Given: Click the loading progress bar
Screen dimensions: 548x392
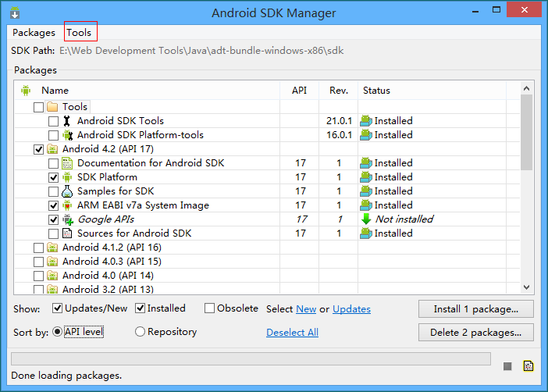Looking at the screenshot, I should pos(251,359).
